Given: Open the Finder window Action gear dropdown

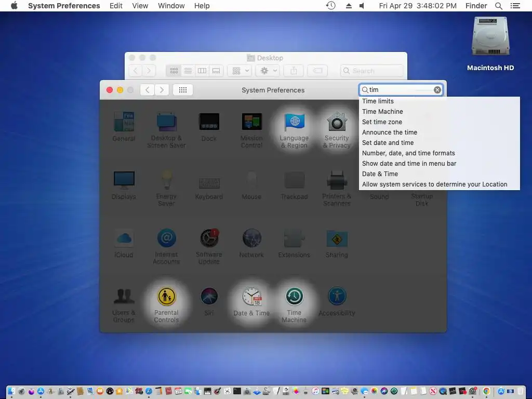Looking at the screenshot, I should pyautogui.click(x=268, y=71).
